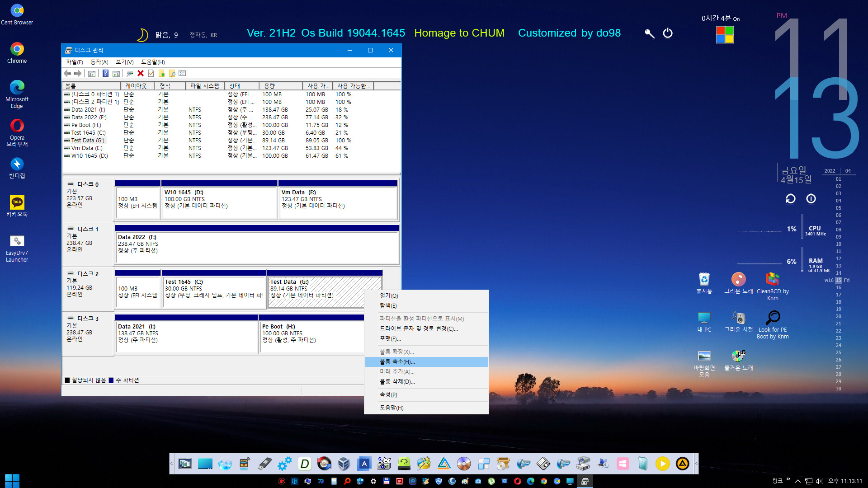Open the 도움말(H) menu in menu bar
Image resolution: width=868 pixels, height=488 pixels.
153,62
